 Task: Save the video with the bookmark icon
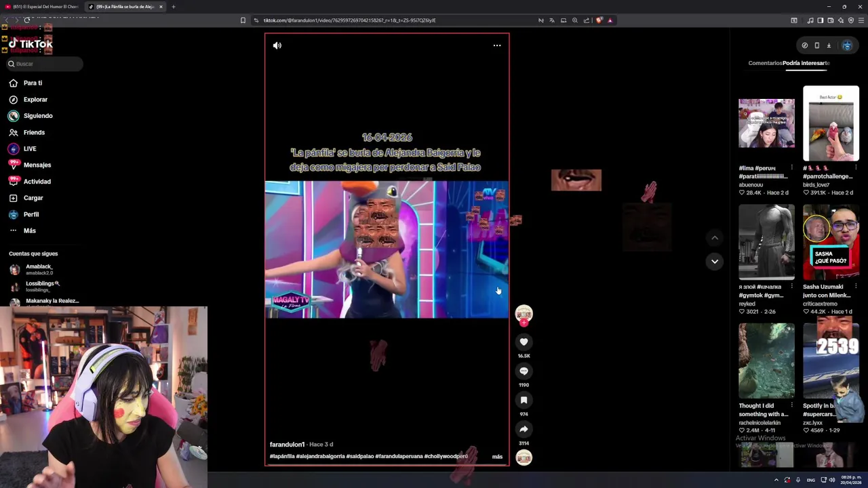click(524, 400)
